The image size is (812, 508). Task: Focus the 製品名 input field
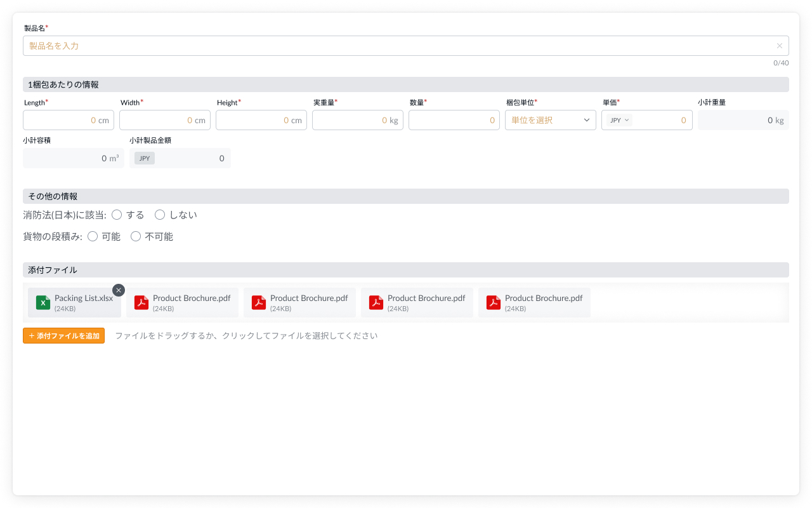406,46
